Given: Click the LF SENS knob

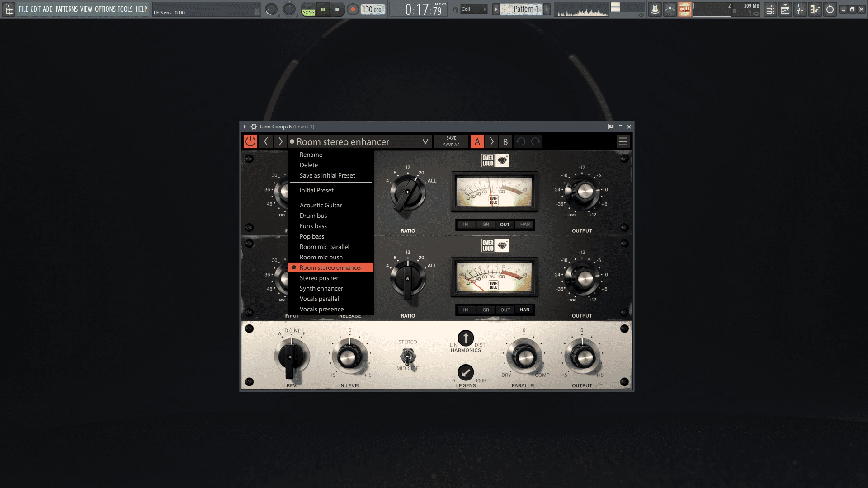Looking at the screenshot, I should pyautogui.click(x=466, y=373).
